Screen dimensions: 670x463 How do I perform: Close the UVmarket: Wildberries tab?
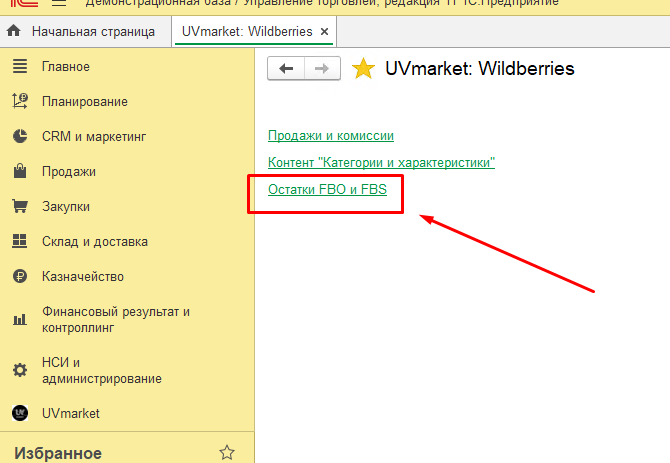pos(325,32)
